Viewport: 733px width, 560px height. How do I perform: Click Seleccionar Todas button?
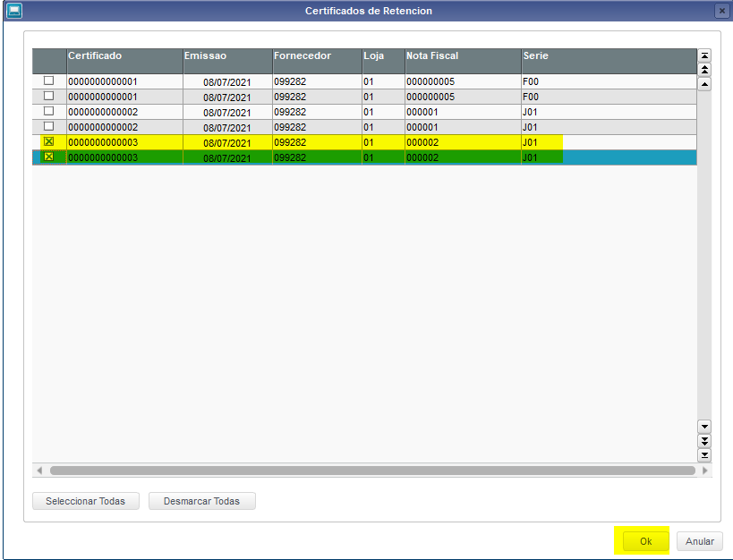[86, 501]
